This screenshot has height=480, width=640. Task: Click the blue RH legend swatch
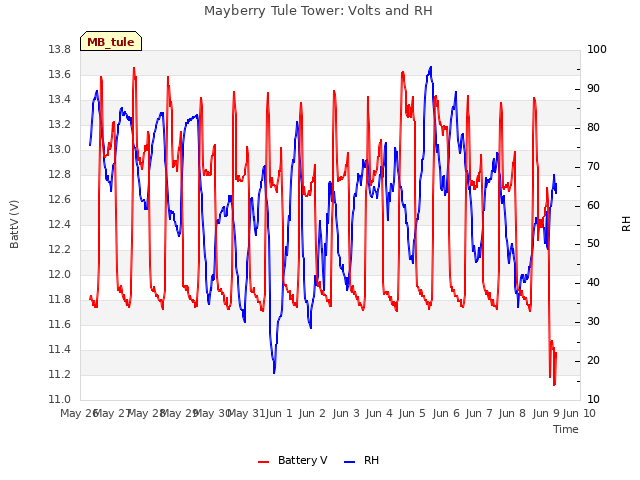point(350,462)
